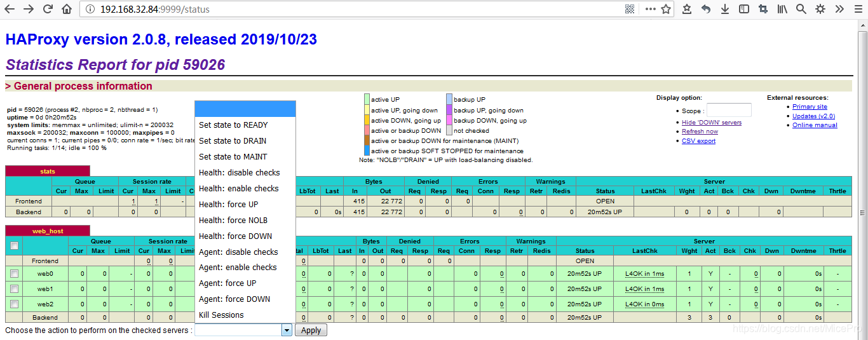Tick the web1 server checkbox
Screen dimensions: 868x340
(15, 289)
